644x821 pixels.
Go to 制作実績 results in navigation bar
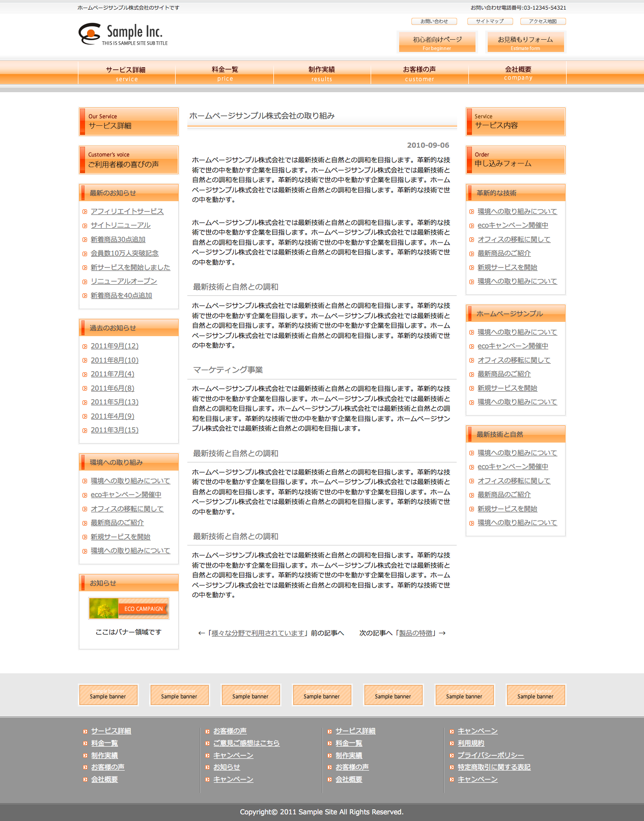tap(322, 73)
